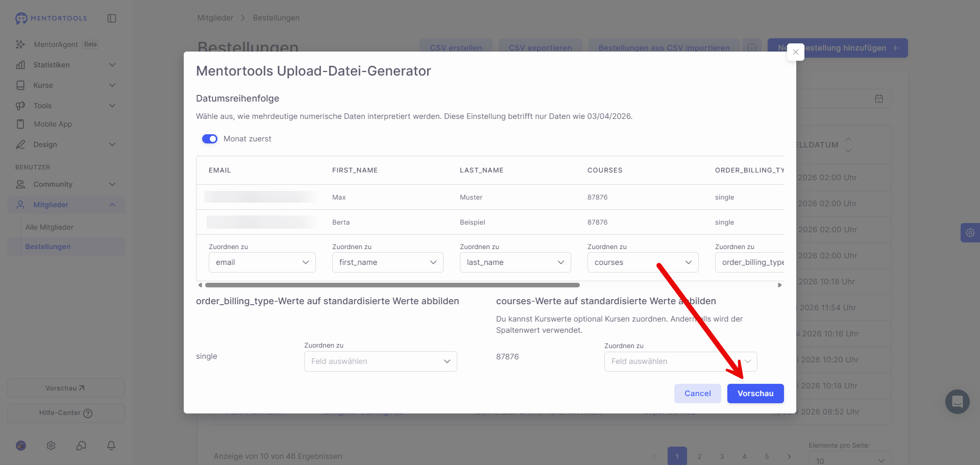Toggle the Monat zuerst switch
980x465 pixels.
(x=210, y=139)
